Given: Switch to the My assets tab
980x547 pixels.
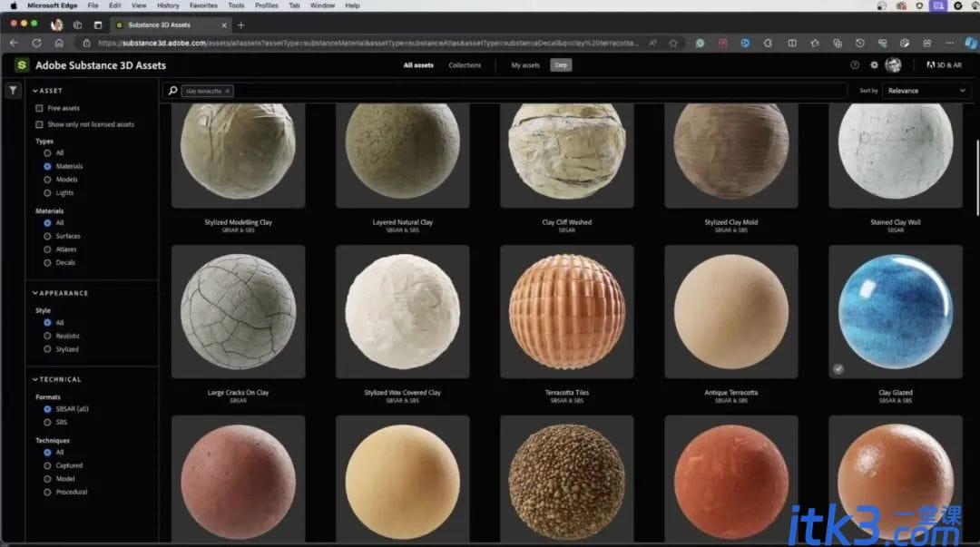Looking at the screenshot, I should pyautogui.click(x=525, y=65).
